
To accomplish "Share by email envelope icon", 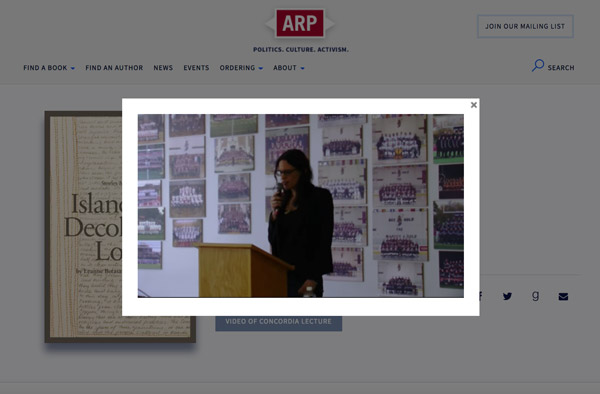I will (x=563, y=296).
